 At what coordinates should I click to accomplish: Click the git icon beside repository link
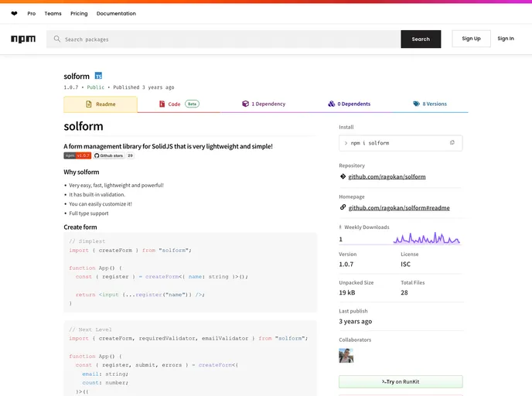coord(343,176)
